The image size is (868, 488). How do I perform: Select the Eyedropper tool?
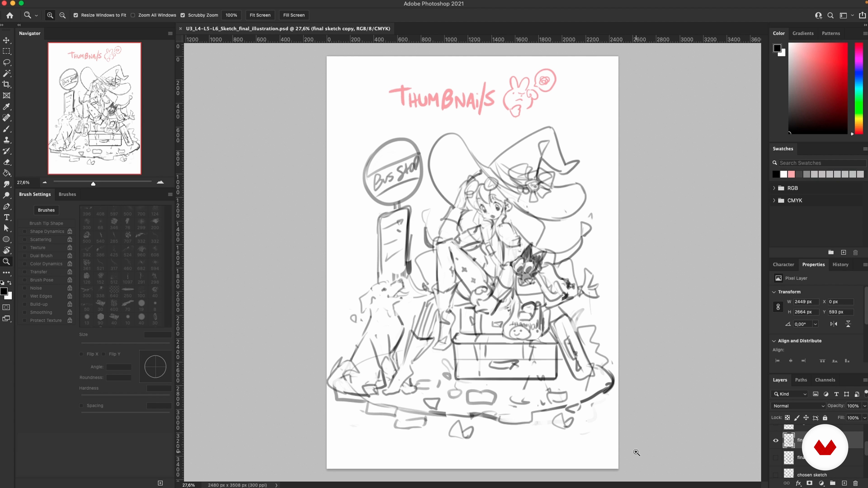click(x=6, y=107)
